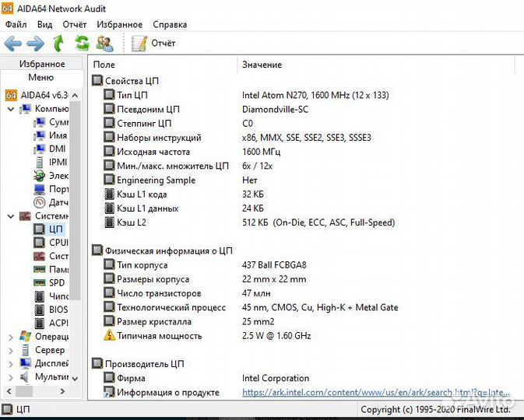This screenshot has height=420, width=524.
Task: Open the users icon in the toolbar
Action: pos(104,44)
